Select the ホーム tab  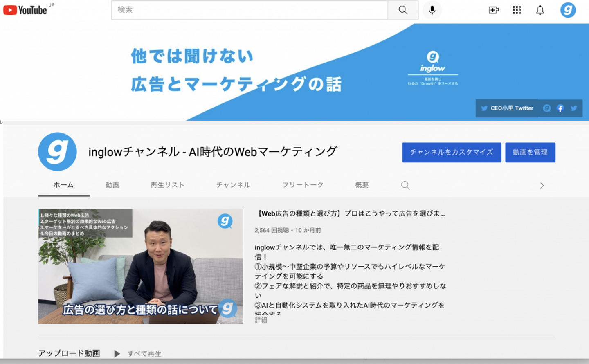click(x=63, y=185)
